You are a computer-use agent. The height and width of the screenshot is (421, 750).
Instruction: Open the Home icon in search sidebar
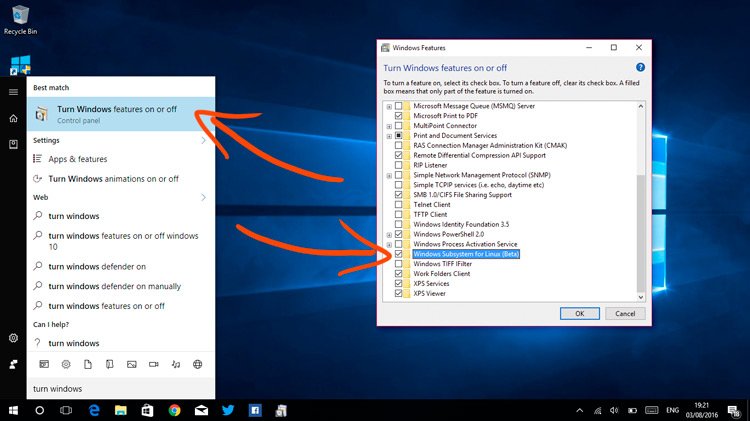click(13, 118)
